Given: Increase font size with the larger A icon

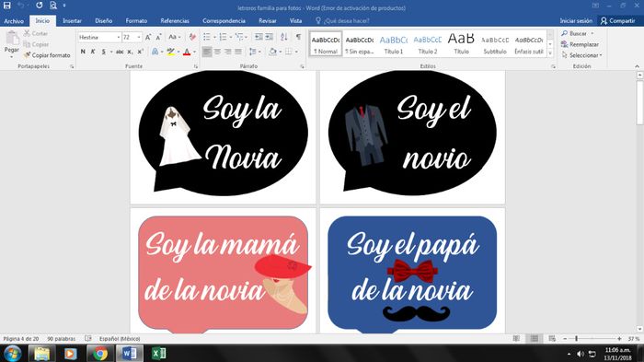Looking at the screenshot, I should click(x=148, y=37).
